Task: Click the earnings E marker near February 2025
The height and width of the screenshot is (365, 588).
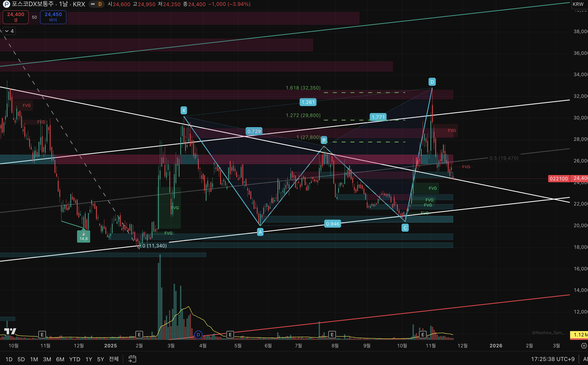Action: (x=139, y=335)
